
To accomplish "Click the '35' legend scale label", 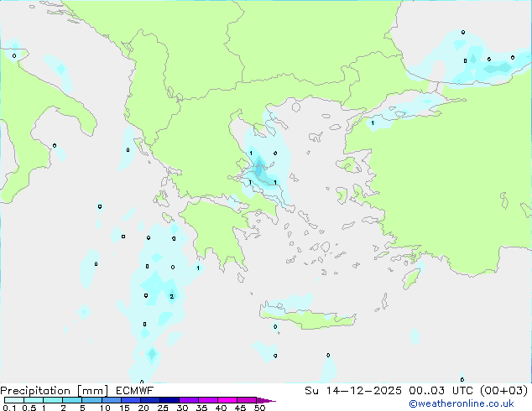I will coord(201,408).
